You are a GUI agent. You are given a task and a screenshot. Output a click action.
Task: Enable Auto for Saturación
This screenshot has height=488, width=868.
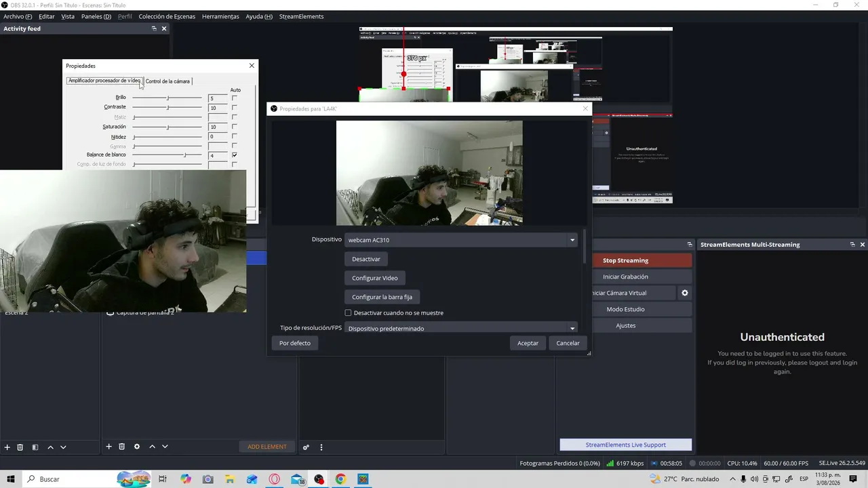pos(235,127)
